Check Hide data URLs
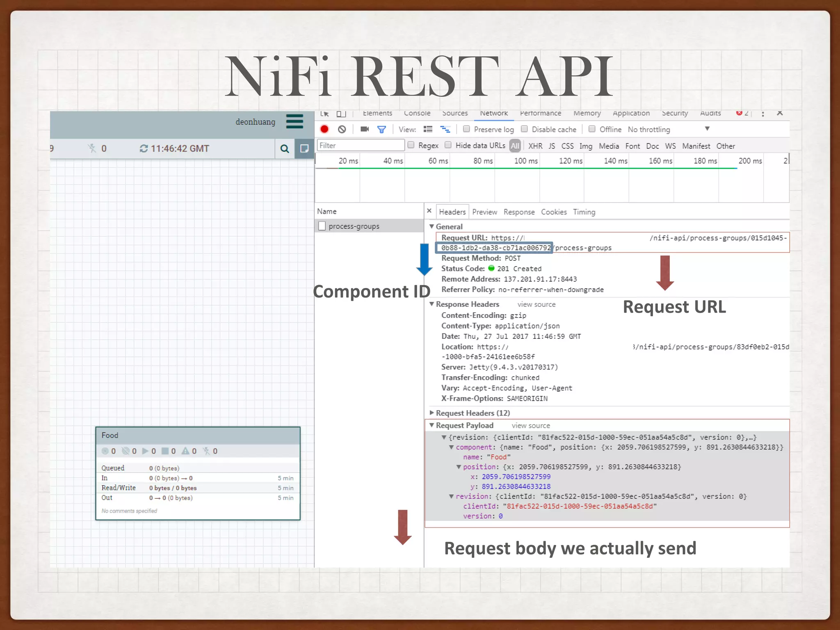 pos(448,145)
